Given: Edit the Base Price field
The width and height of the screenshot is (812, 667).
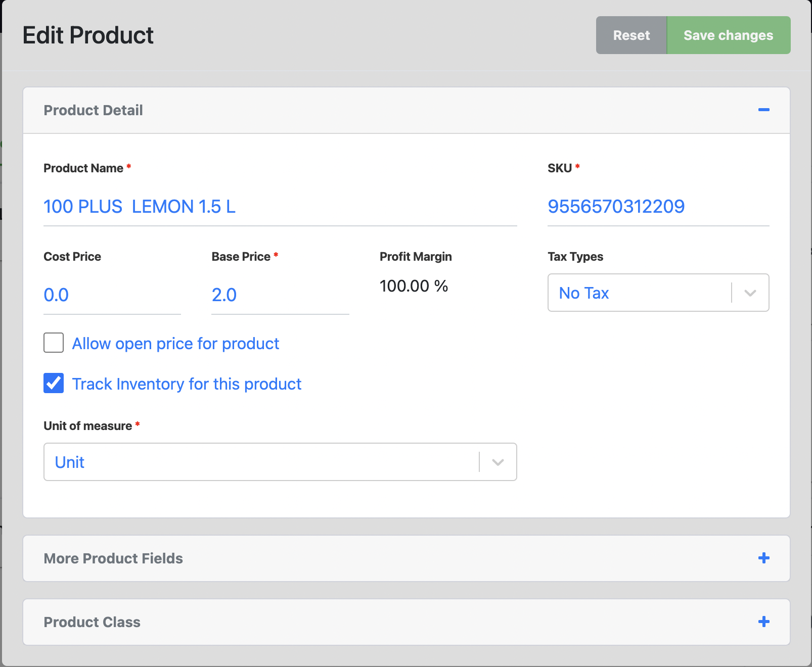Looking at the screenshot, I should point(280,295).
